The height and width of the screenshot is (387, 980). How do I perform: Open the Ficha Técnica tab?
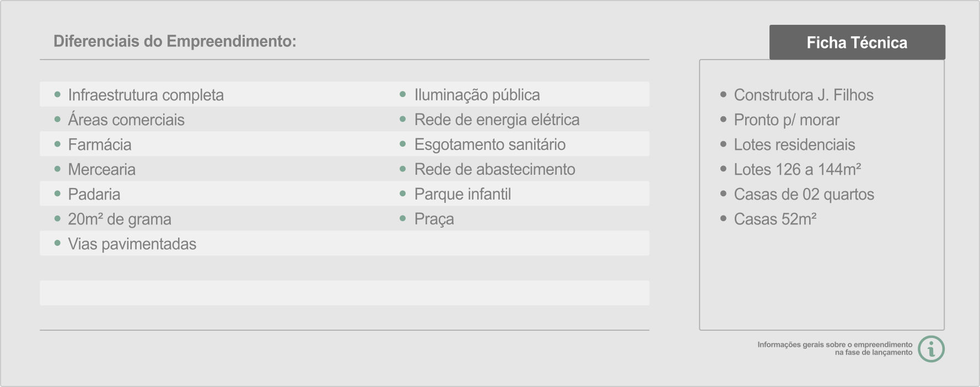(857, 42)
